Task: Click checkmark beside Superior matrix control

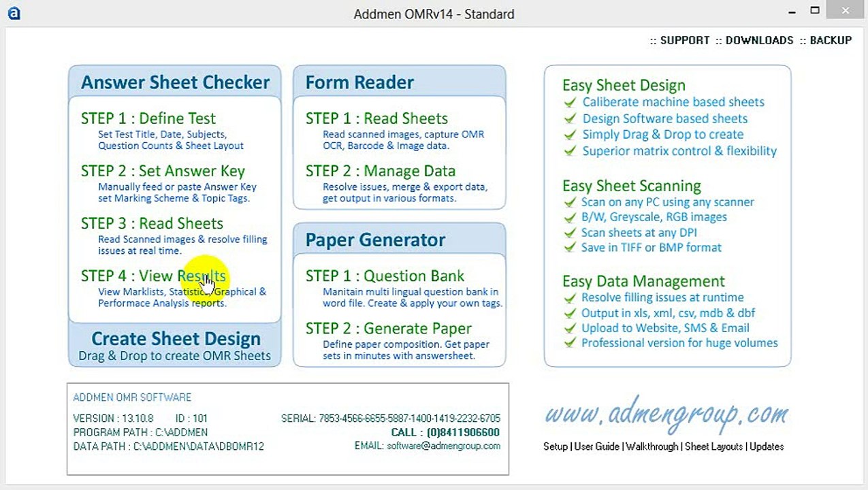Action: tap(570, 151)
